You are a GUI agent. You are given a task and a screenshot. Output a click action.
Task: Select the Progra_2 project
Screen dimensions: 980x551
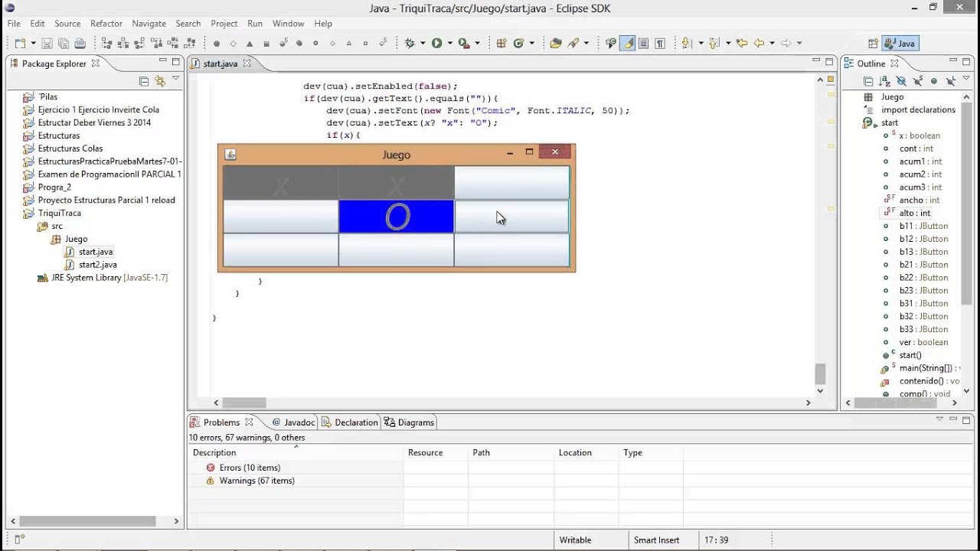coord(54,187)
